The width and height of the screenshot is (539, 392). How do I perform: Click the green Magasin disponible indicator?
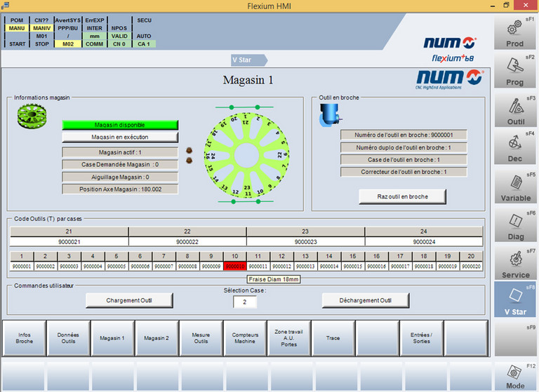[x=120, y=125]
